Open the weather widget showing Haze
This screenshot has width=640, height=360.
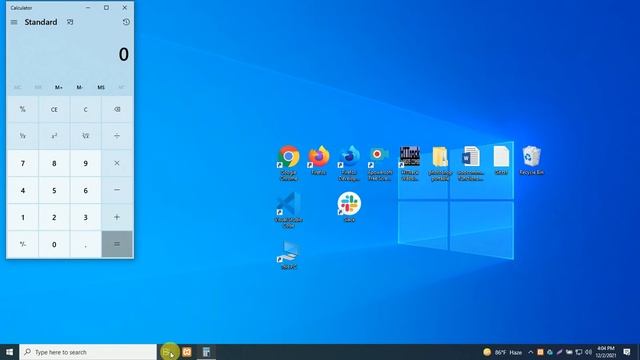tap(502, 352)
